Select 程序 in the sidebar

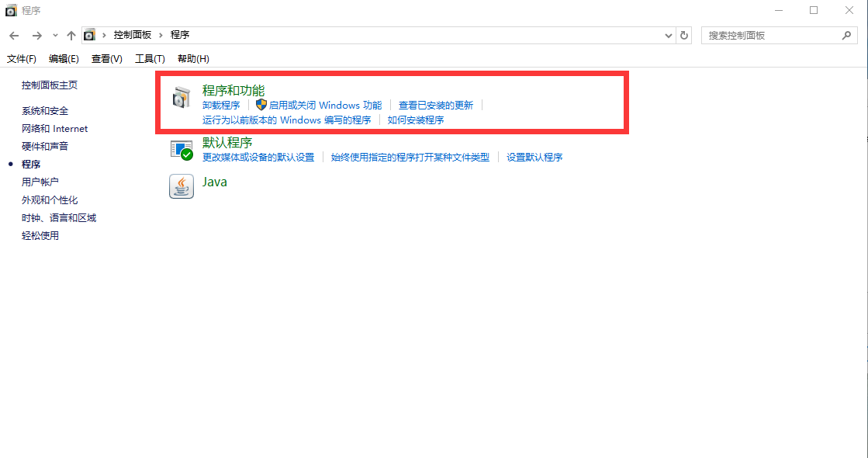click(31, 164)
